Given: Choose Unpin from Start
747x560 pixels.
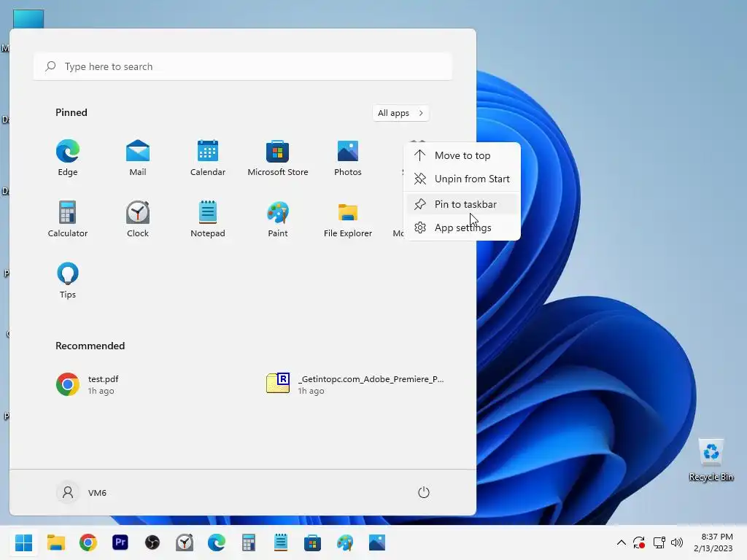Looking at the screenshot, I should click(462, 179).
